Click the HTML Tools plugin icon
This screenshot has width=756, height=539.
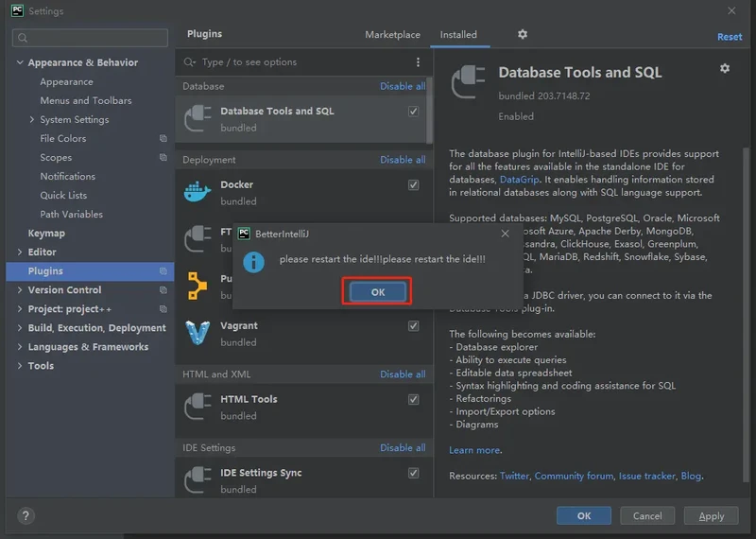point(198,407)
